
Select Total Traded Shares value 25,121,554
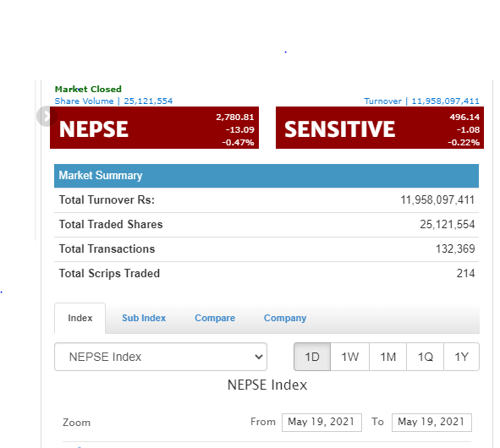(x=447, y=225)
